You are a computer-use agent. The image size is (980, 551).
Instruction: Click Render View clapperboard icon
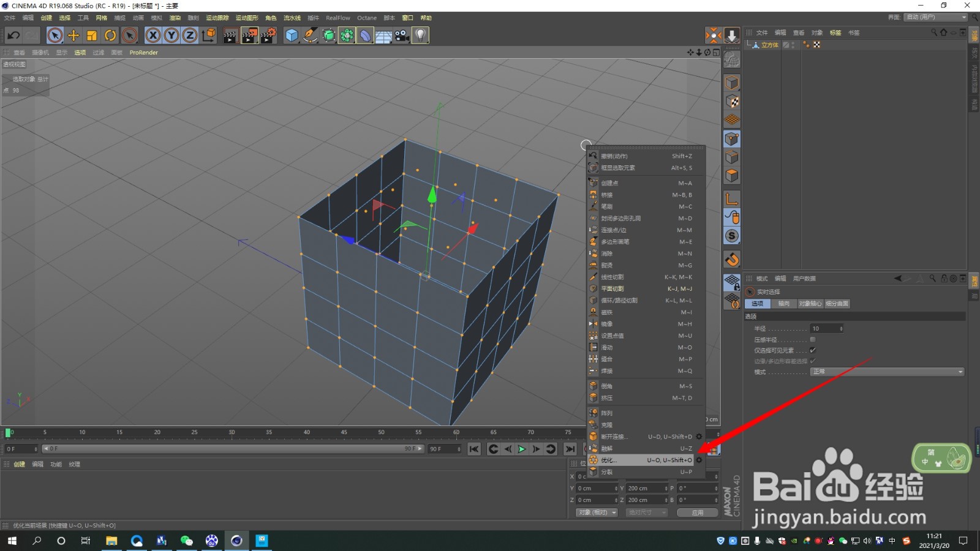(230, 36)
